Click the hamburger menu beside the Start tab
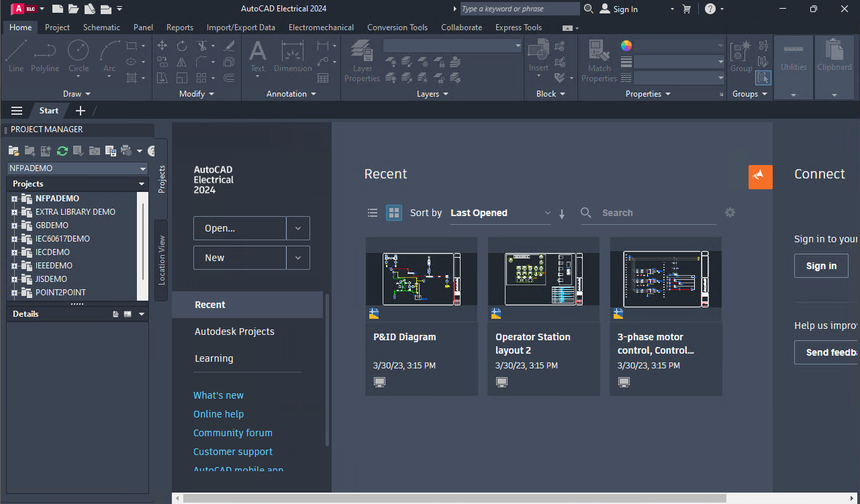The width and height of the screenshot is (860, 504). tap(17, 111)
